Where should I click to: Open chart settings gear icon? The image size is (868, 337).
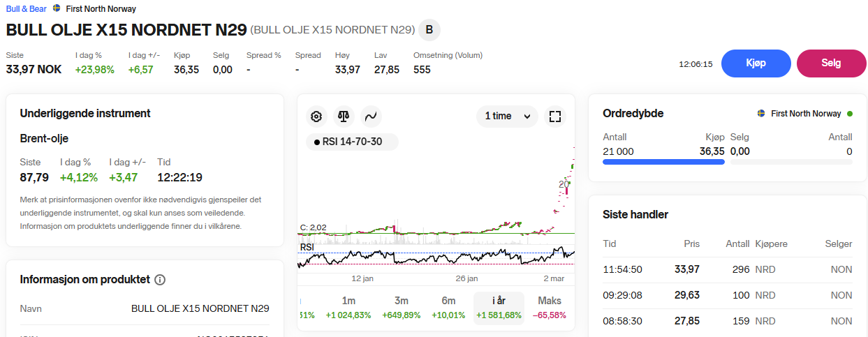pyautogui.click(x=316, y=117)
